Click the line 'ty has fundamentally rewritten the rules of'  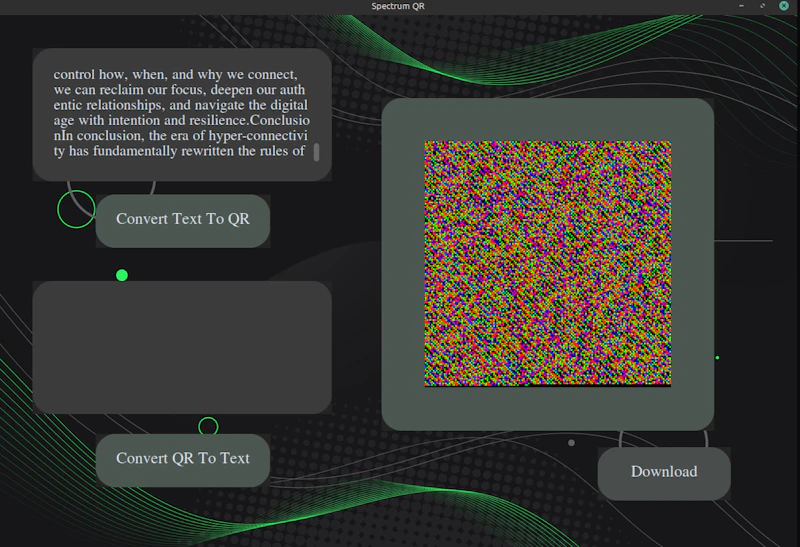point(180,151)
